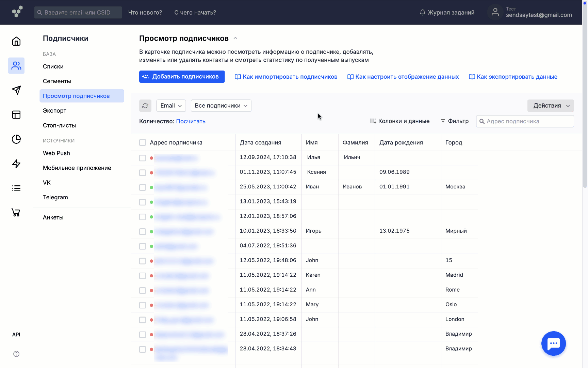The height and width of the screenshot is (368, 588).
Task: Open the Email channel dropdown
Action: [x=171, y=106]
